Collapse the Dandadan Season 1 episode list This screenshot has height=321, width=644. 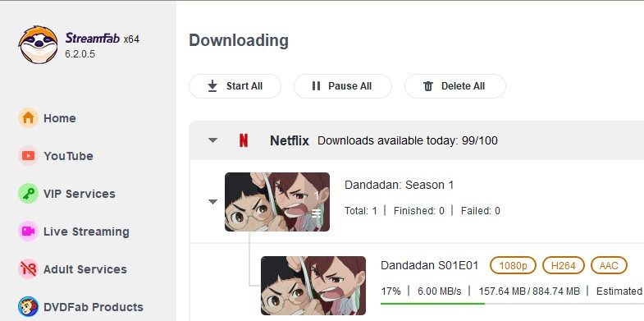pos(212,202)
